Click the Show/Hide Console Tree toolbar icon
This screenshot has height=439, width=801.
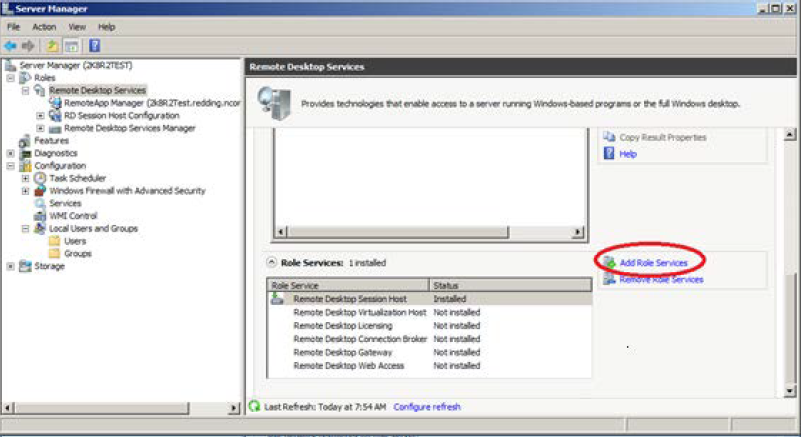pyautogui.click(x=72, y=46)
